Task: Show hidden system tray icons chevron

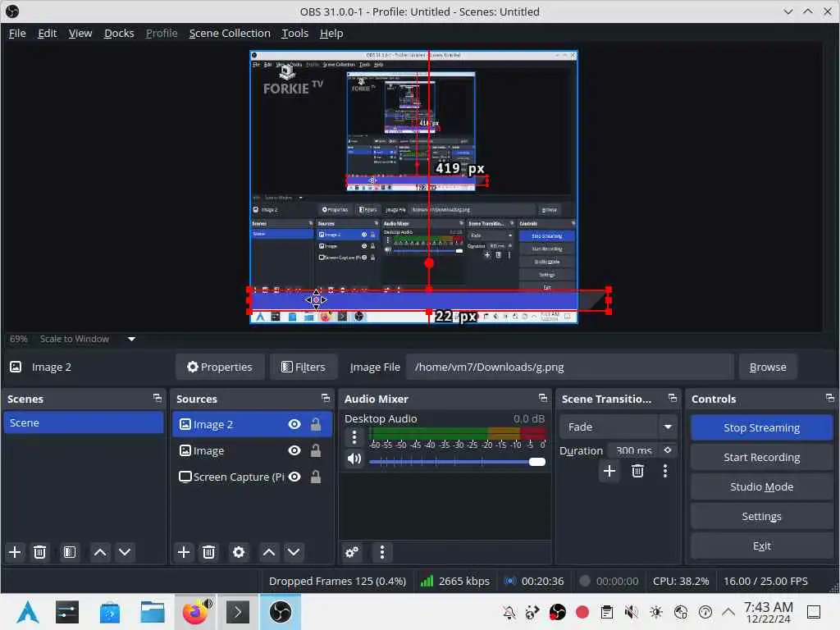Action: (728, 612)
